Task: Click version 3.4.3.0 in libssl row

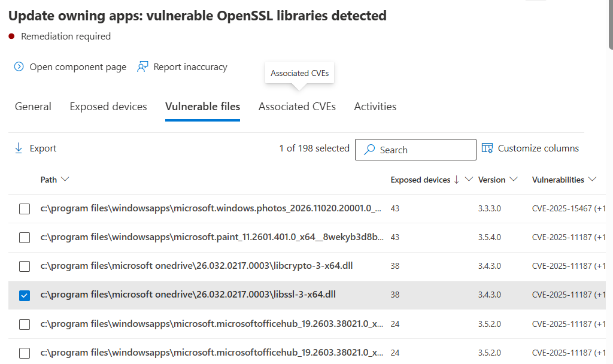Action: click(x=490, y=295)
